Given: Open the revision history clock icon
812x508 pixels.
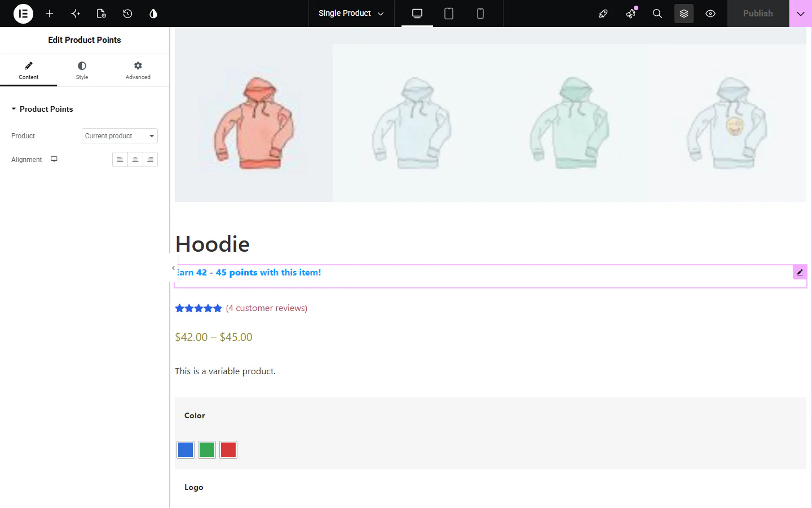Looking at the screenshot, I should pyautogui.click(x=127, y=14).
